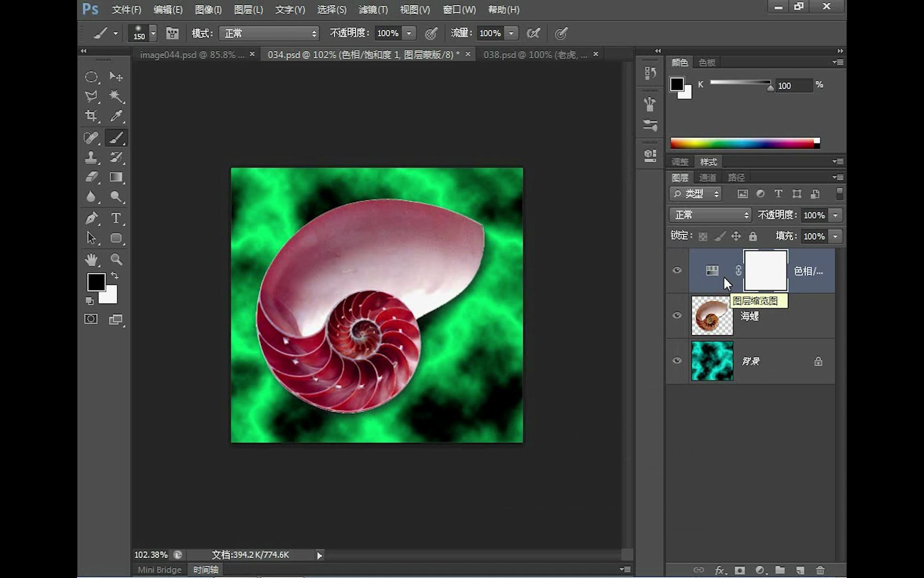Create a new layer button
924x578 pixels.
point(800,570)
